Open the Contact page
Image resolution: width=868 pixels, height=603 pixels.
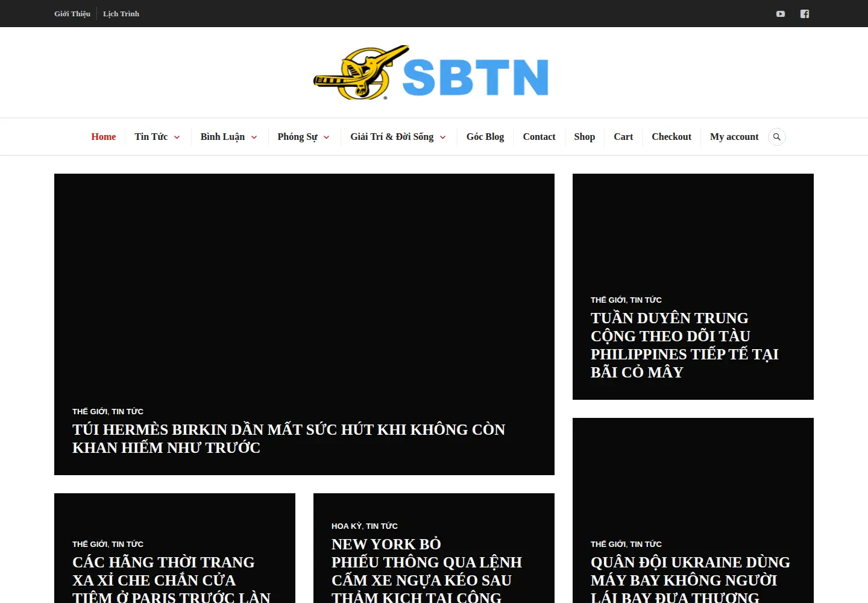point(539,137)
